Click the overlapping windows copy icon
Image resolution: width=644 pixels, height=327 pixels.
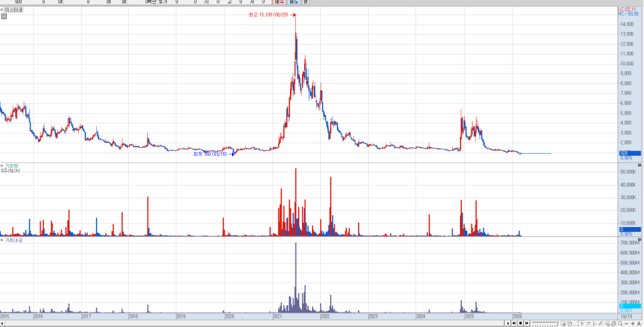[x=569, y=323]
